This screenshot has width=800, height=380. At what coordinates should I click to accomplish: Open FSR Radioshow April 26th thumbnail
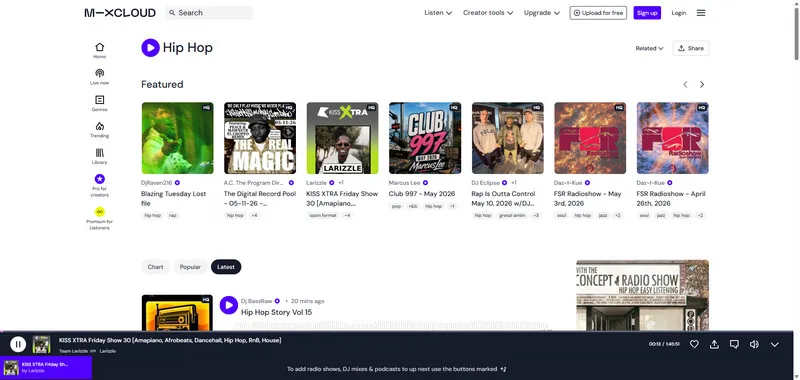pyautogui.click(x=672, y=138)
